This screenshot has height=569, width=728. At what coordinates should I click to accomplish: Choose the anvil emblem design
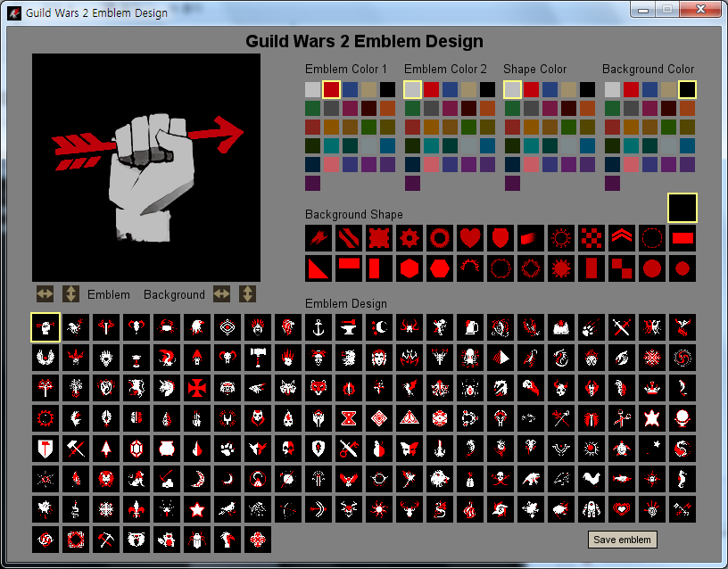tap(349, 327)
